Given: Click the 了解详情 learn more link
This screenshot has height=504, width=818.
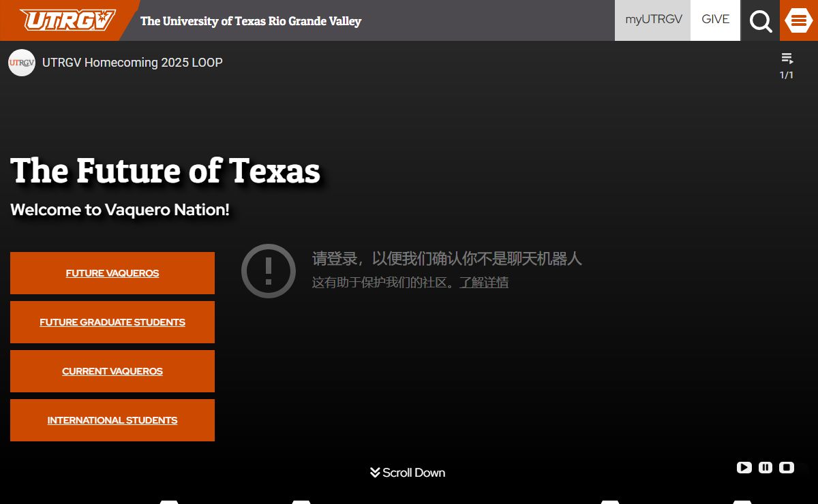Looking at the screenshot, I should pos(484,283).
